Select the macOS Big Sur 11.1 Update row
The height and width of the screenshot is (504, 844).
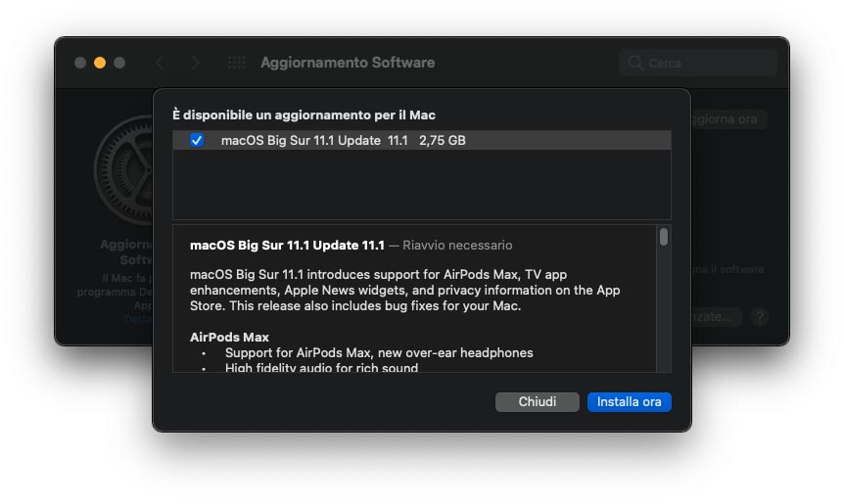[x=421, y=141]
